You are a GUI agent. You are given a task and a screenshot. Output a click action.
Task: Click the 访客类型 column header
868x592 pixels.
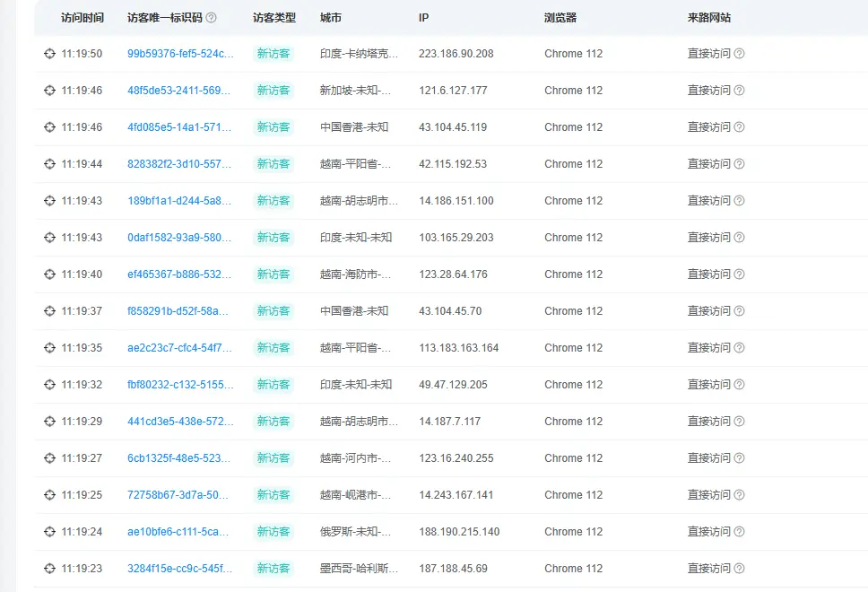tap(274, 18)
